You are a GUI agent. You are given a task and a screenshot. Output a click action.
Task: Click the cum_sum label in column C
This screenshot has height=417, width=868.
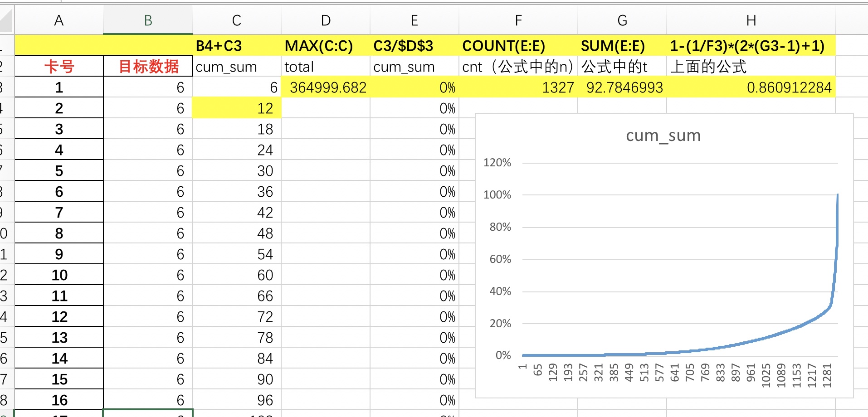[237, 66]
